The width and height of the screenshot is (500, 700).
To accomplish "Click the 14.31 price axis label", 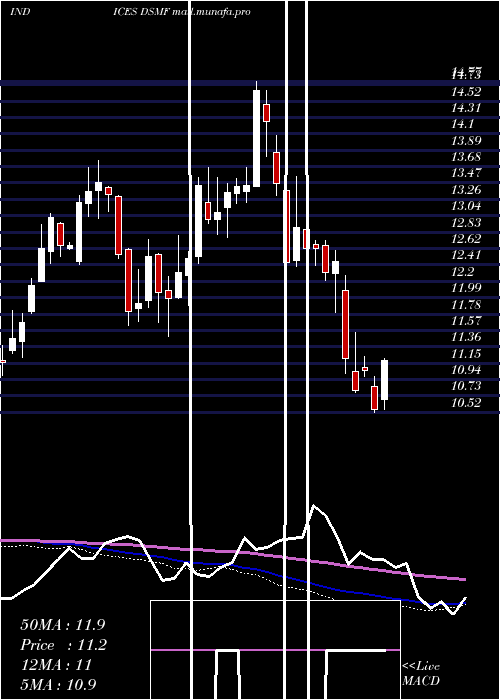I will coord(467,108).
